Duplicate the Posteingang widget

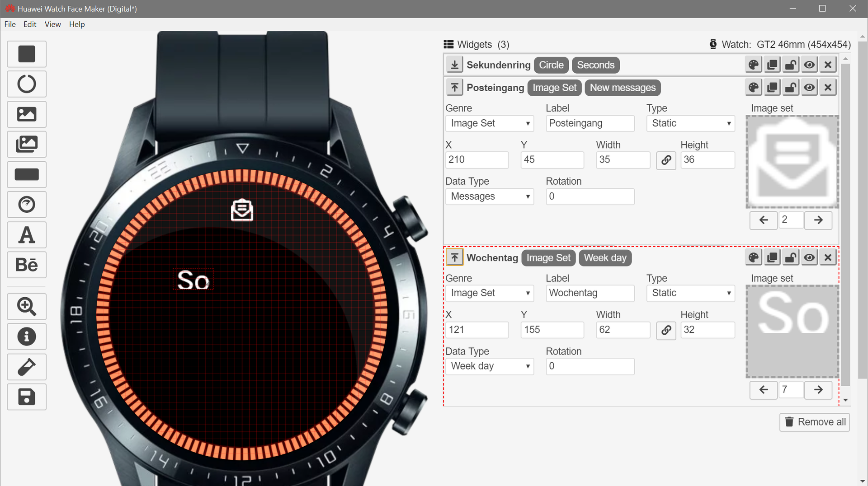tap(772, 87)
